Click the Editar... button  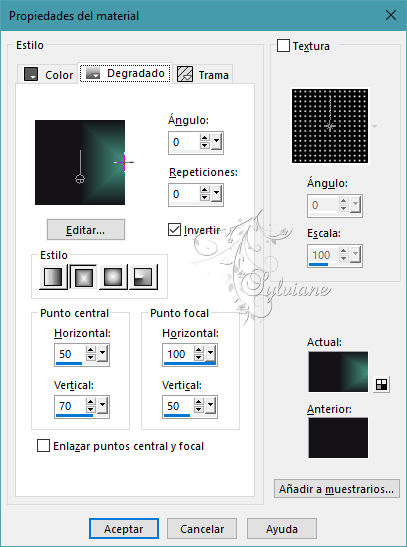[86, 230]
